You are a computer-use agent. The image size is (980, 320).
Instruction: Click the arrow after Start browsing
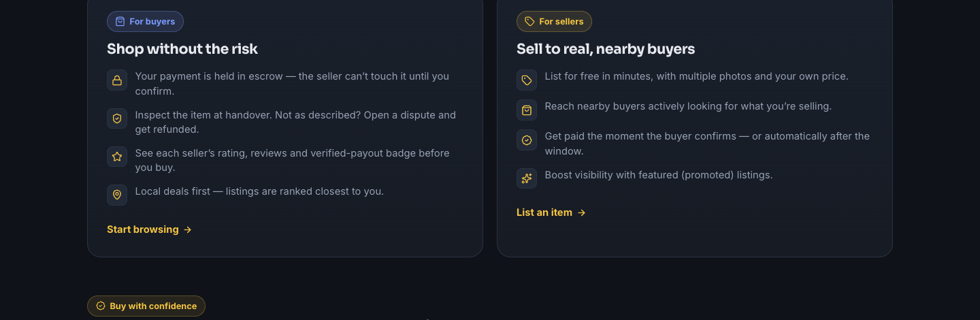pos(188,230)
